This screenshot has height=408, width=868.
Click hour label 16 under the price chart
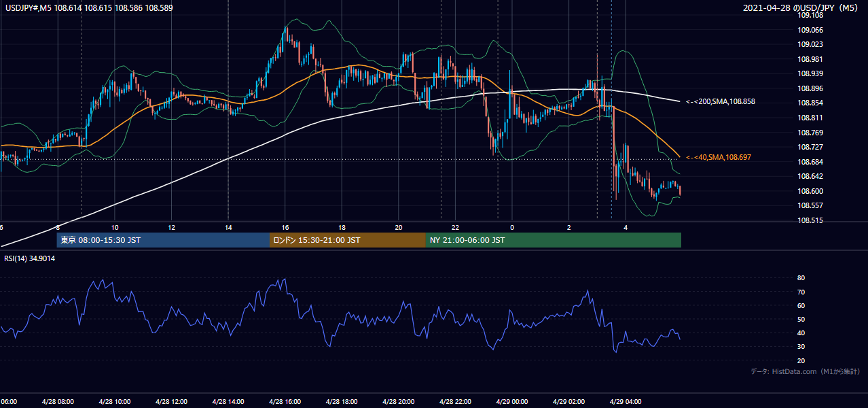[285, 228]
